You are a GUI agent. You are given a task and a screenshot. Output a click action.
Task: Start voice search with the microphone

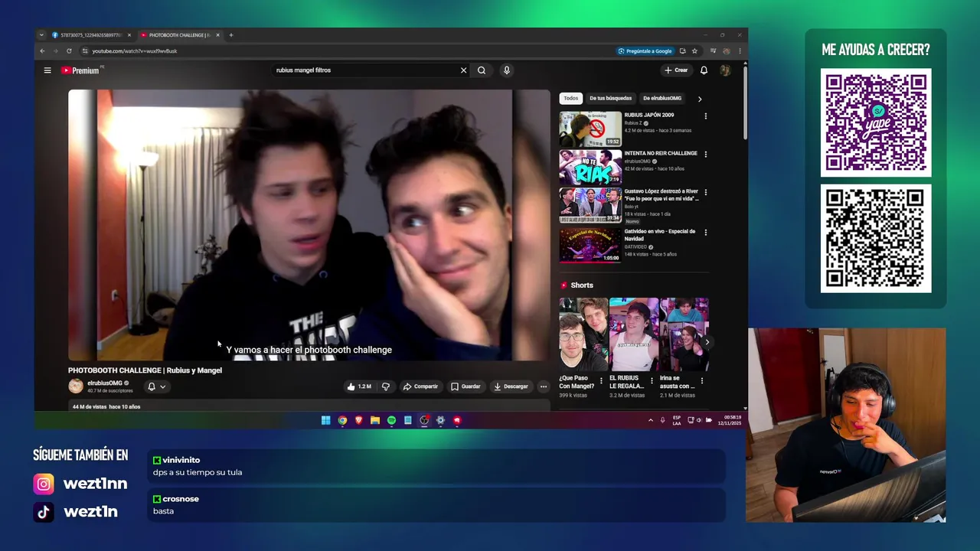[506, 70]
